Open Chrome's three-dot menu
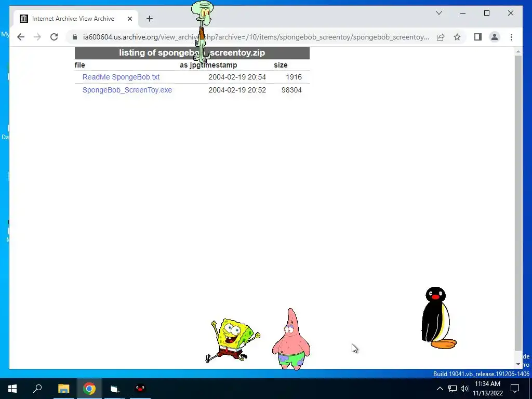Viewport: 532px width, 399px height. pyautogui.click(x=511, y=37)
